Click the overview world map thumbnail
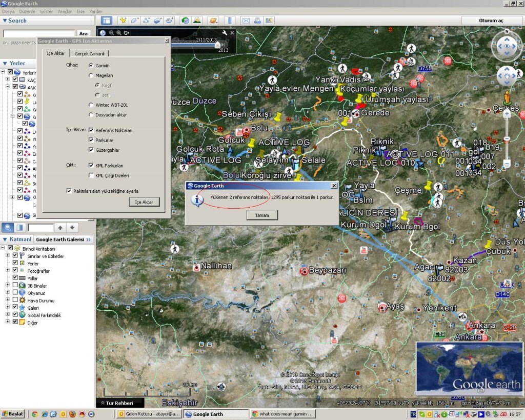The image size is (525, 420). point(469,368)
